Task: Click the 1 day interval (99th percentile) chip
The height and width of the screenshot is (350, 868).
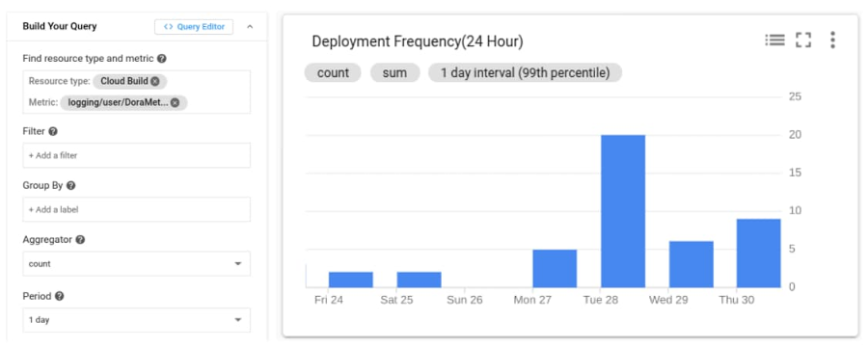Action: (x=525, y=72)
